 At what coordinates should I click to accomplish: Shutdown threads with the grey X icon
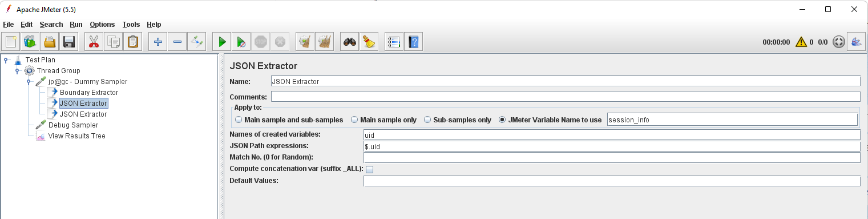coord(280,42)
